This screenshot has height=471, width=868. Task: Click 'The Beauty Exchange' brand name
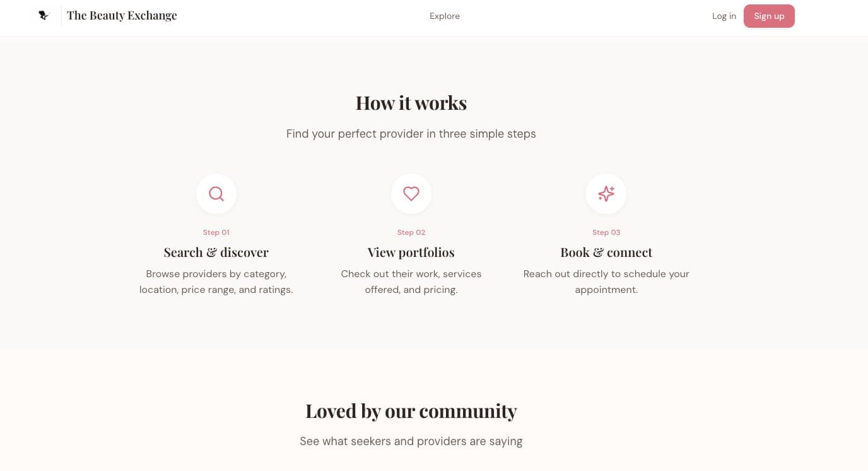[122, 15]
